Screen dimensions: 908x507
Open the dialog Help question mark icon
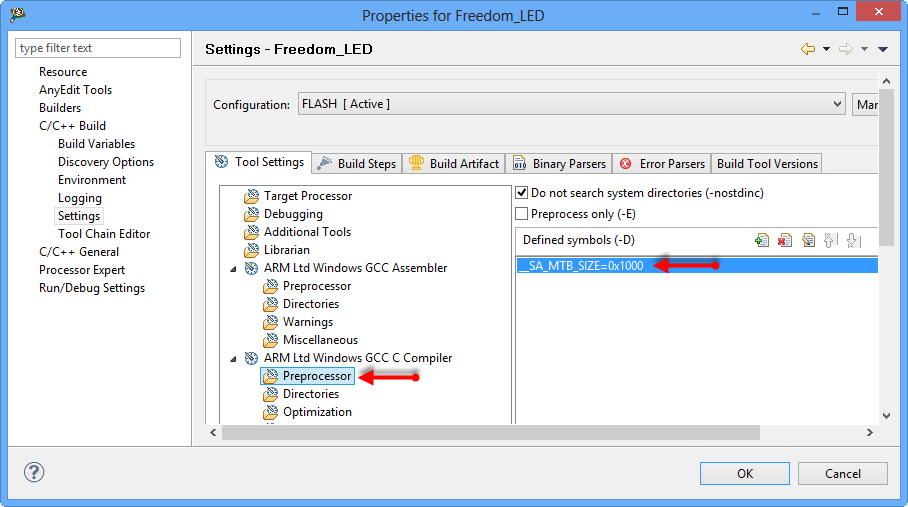coord(34,473)
